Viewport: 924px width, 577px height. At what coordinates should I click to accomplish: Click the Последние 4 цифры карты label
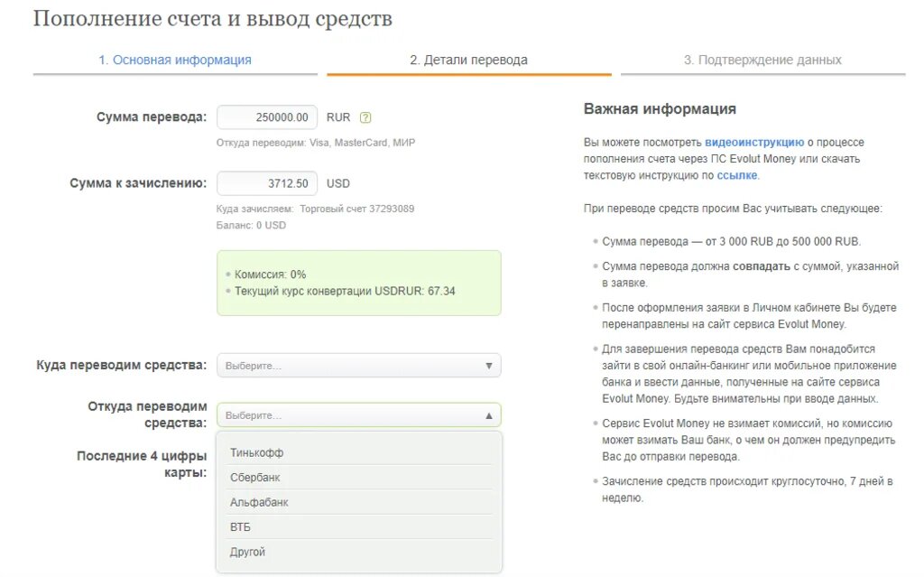(x=142, y=464)
